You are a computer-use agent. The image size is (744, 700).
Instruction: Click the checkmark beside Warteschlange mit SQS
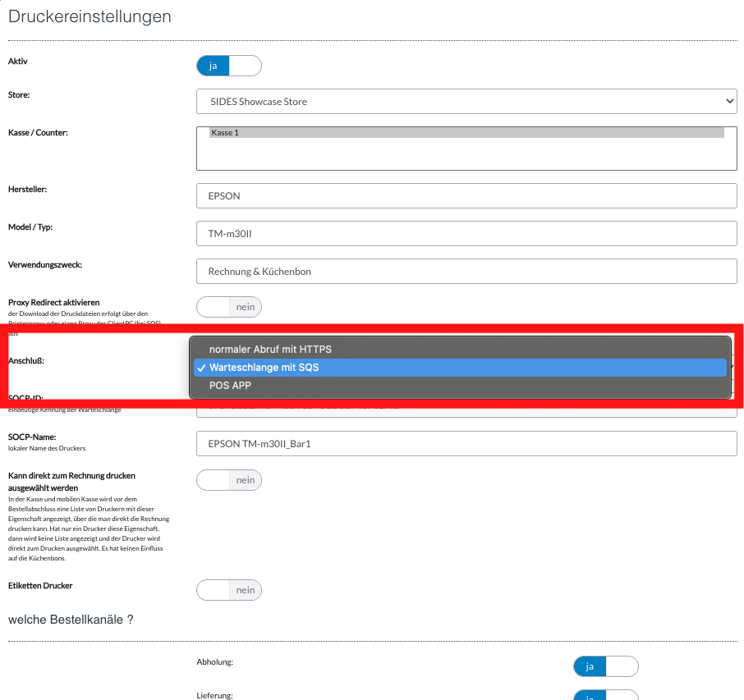coord(201,368)
